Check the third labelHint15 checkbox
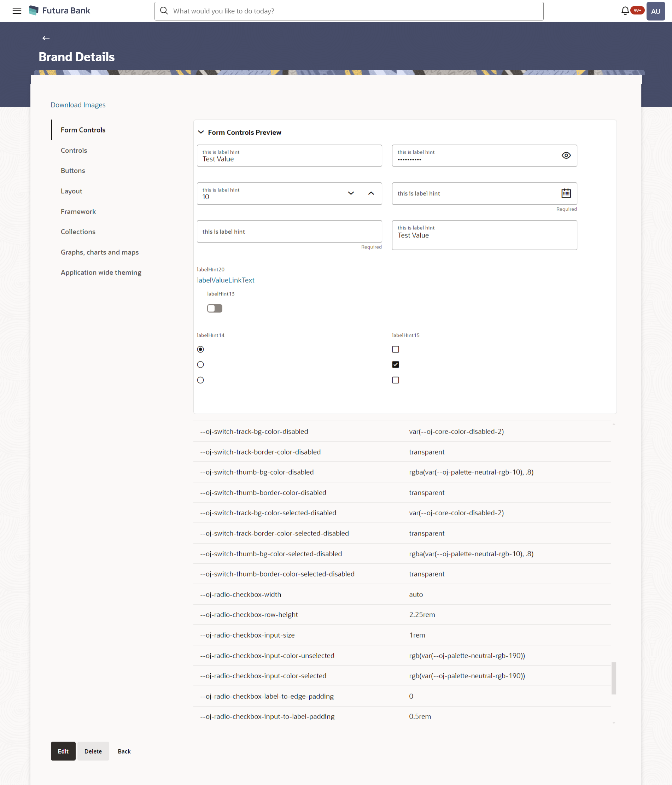672x785 pixels. pyautogui.click(x=395, y=380)
